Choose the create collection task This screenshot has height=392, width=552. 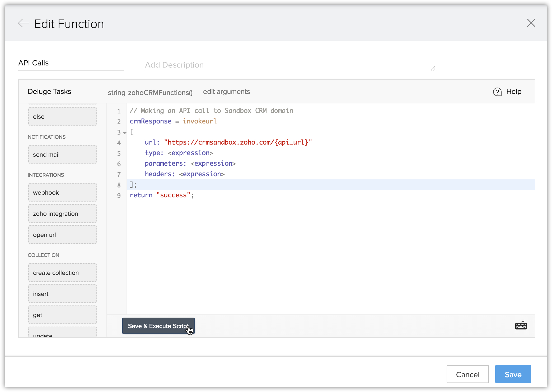tap(62, 273)
